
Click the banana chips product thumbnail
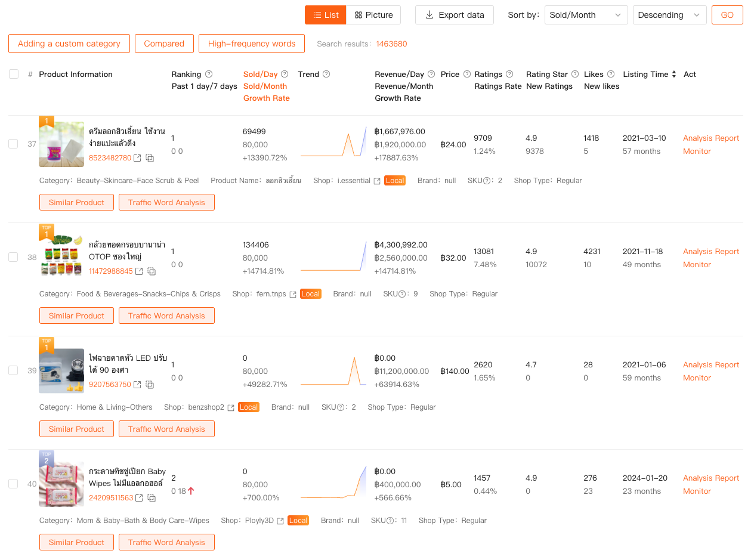[x=61, y=257]
